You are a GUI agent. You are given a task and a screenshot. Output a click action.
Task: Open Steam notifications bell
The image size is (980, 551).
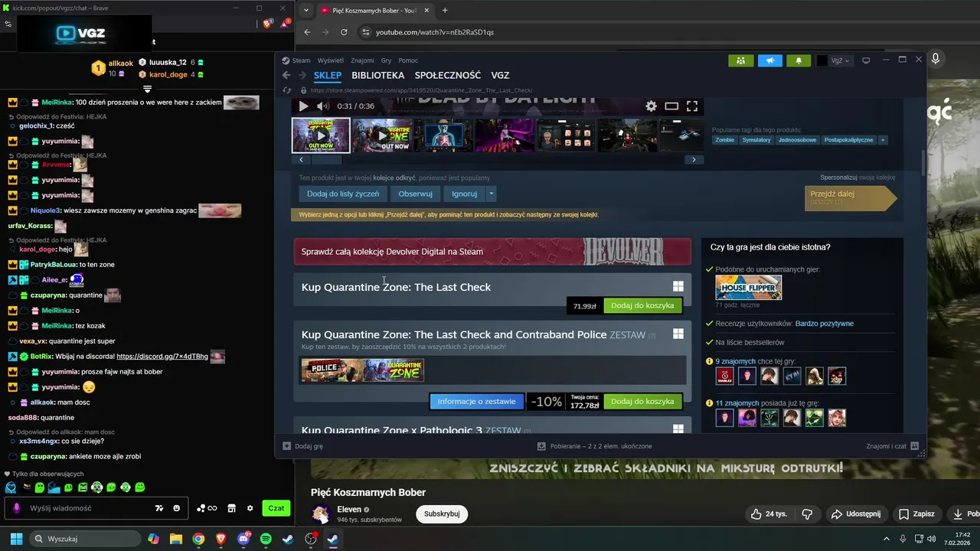pyautogui.click(x=799, y=60)
